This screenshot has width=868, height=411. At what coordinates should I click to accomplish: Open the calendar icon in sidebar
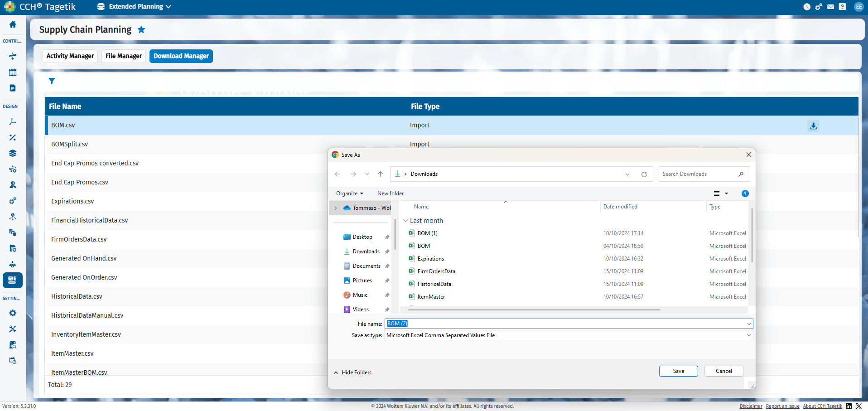[x=13, y=72]
